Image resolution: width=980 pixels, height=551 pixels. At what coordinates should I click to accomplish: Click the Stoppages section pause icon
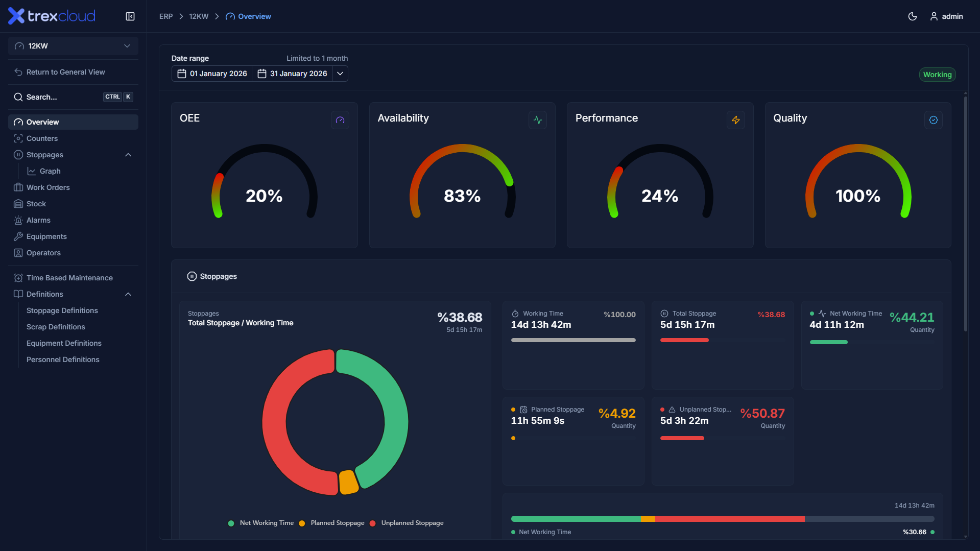coord(192,276)
